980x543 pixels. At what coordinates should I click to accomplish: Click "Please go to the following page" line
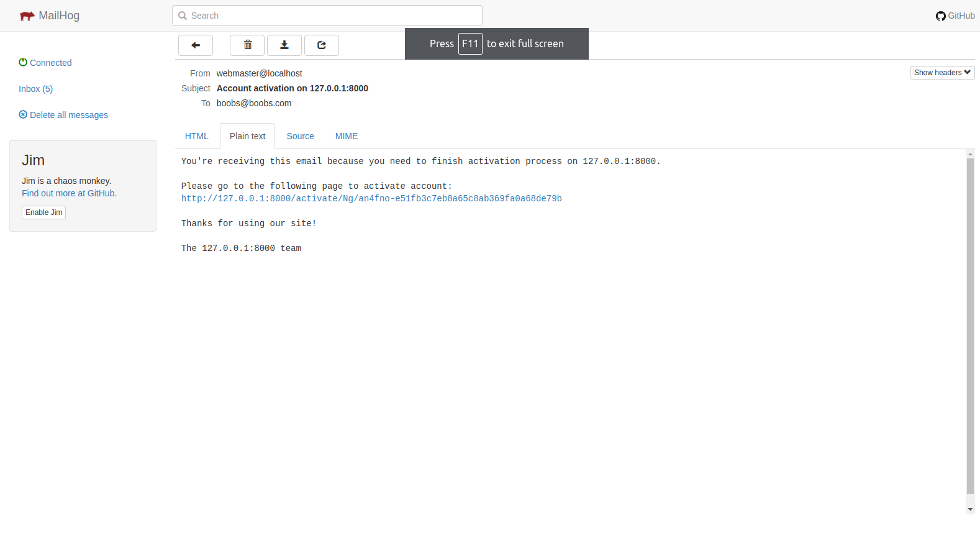pyautogui.click(x=317, y=186)
